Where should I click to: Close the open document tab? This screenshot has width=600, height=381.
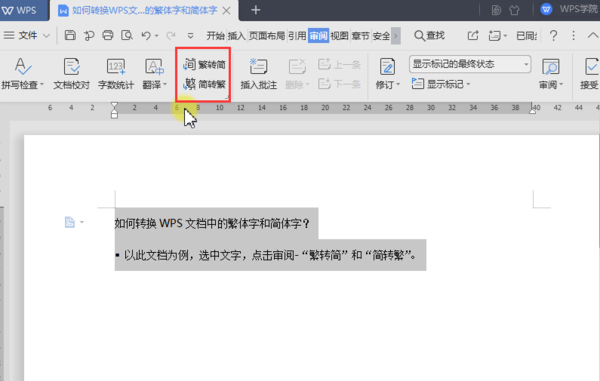coord(227,11)
